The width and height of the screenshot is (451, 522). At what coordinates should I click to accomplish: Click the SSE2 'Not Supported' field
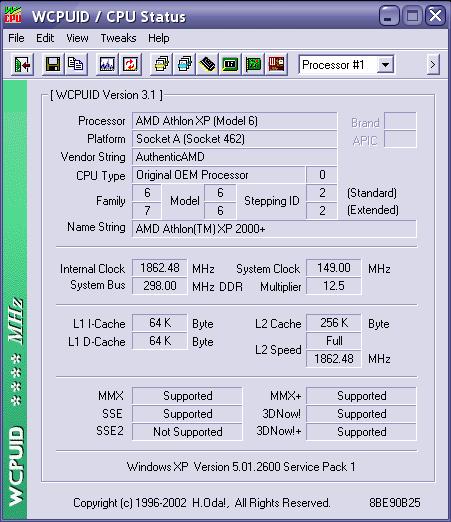tap(187, 432)
